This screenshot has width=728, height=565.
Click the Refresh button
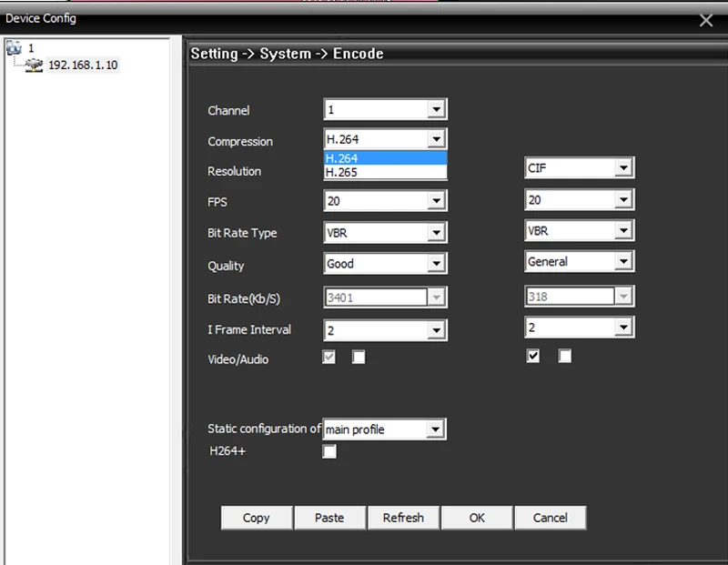[403, 518]
